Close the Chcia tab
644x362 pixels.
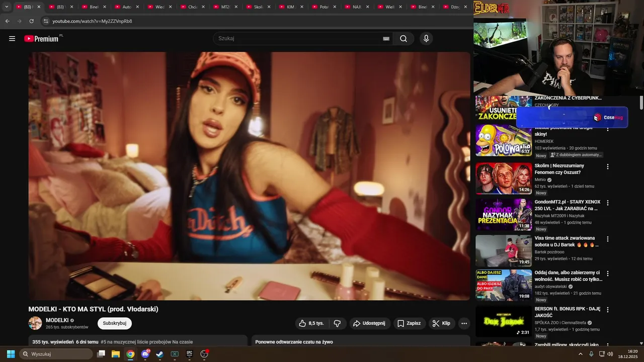pos(203,7)
